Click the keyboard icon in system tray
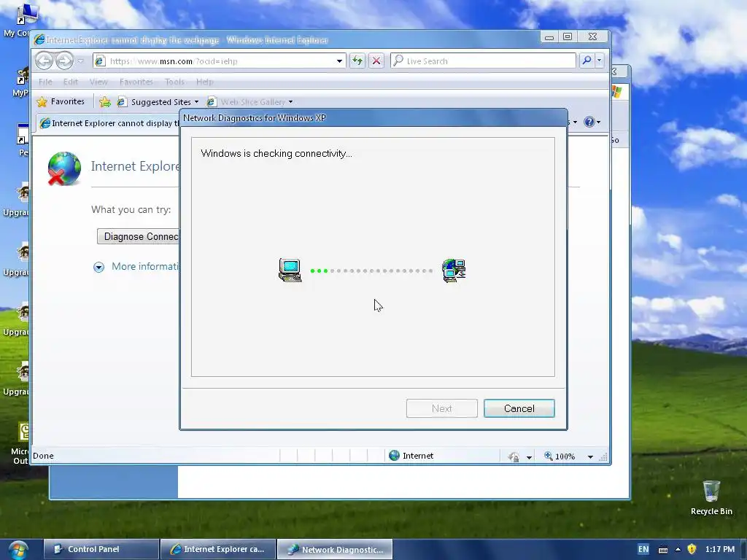Image resolution: width=747 pixels, height=560 pixels. click(662, 550)
